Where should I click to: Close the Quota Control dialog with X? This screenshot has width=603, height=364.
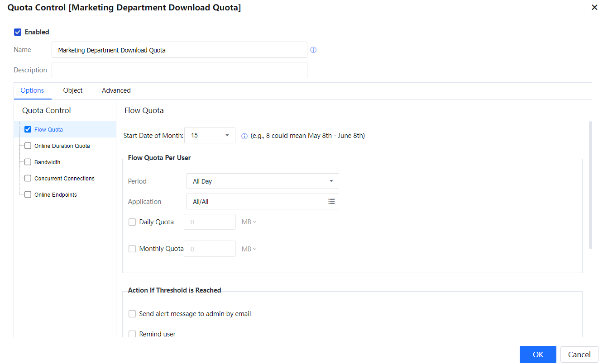[x=594, y=7]
